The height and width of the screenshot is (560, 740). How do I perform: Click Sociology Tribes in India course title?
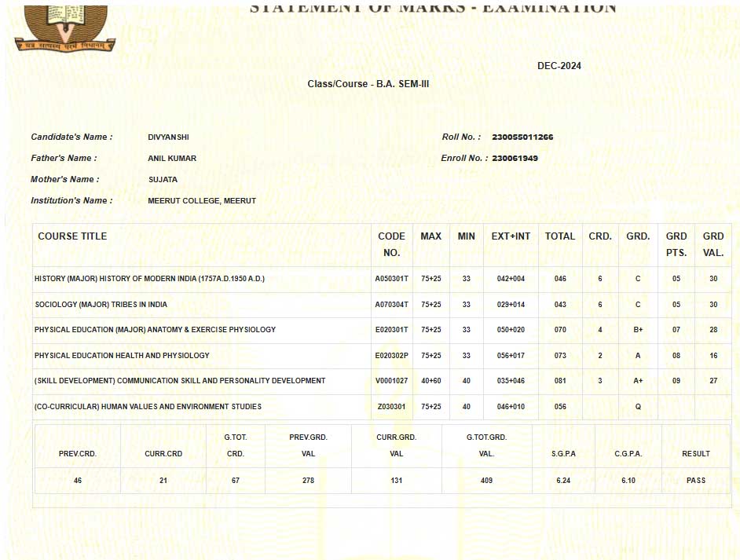coord(101,305)
